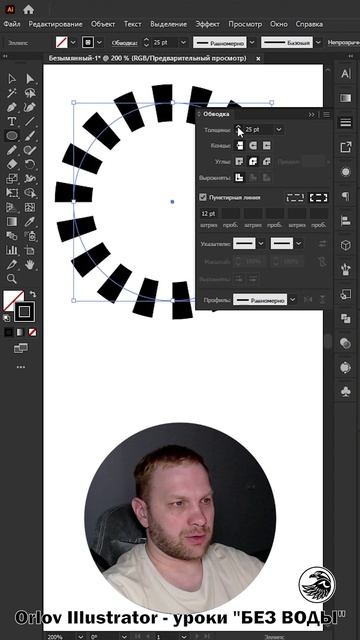Increase stroke weight with stepper arrow
The width and height of the screenshot is (360, 640).
[239, 127]
